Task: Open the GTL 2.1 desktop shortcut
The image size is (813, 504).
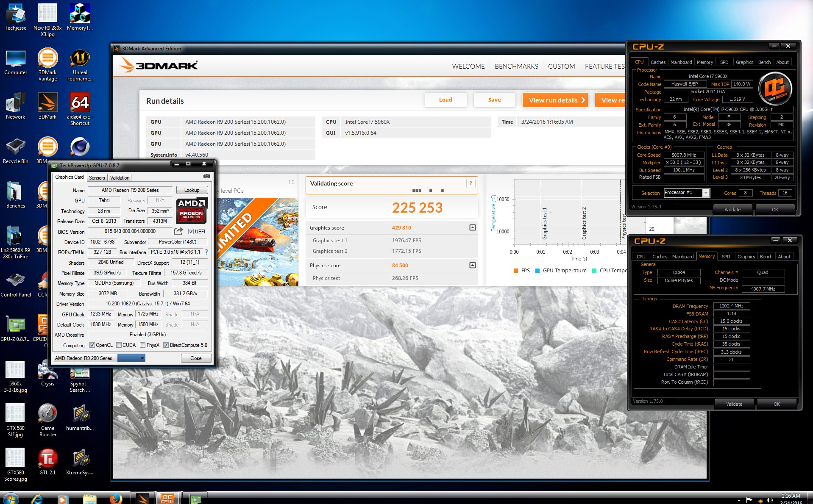Action: pyautogui.click(x=47, y=462)
